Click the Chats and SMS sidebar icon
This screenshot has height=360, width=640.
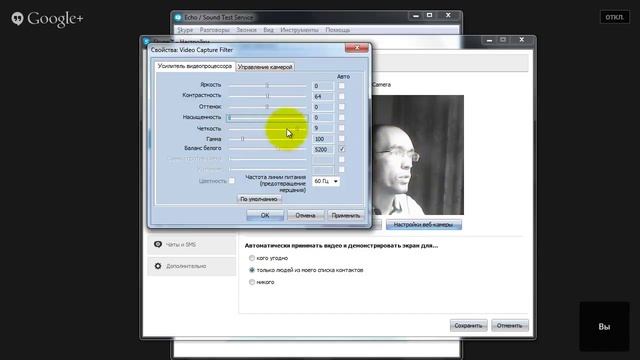pos(158,244)
